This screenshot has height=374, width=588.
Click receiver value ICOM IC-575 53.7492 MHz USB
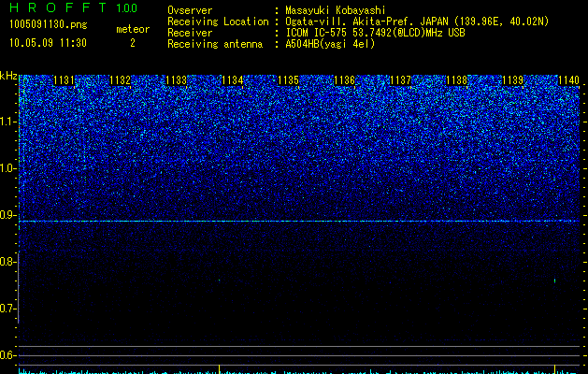coord(375,33)
